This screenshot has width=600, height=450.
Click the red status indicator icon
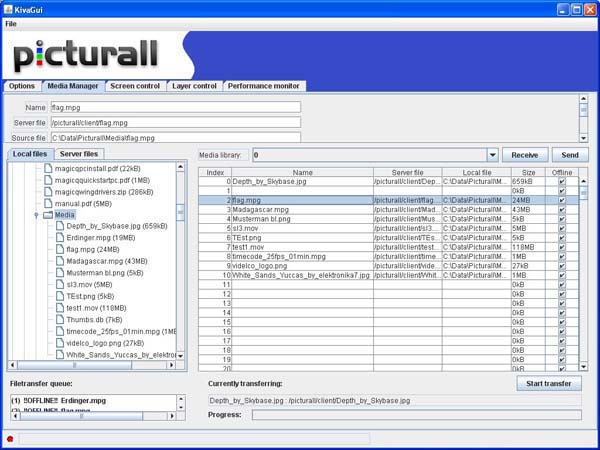pyautogui.click(x=10, y=439)
